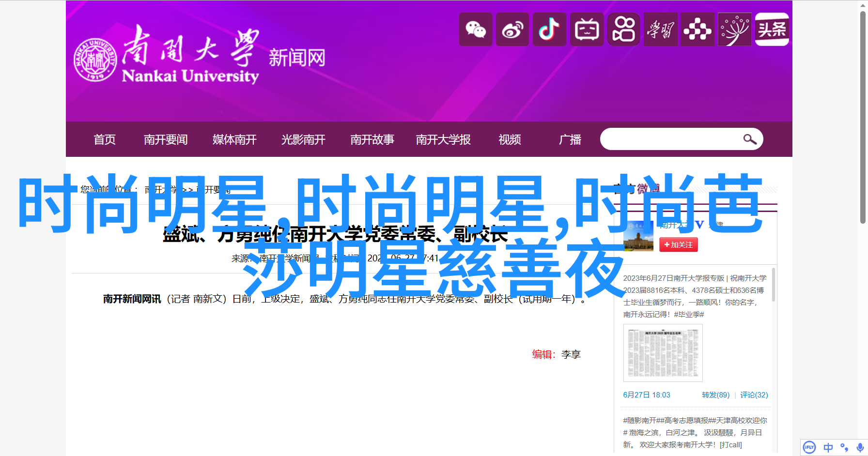The height and width of the screenshot is (456, 868).
Task: Click the Nankai University logo emblem
Action: tap(95, 60)
